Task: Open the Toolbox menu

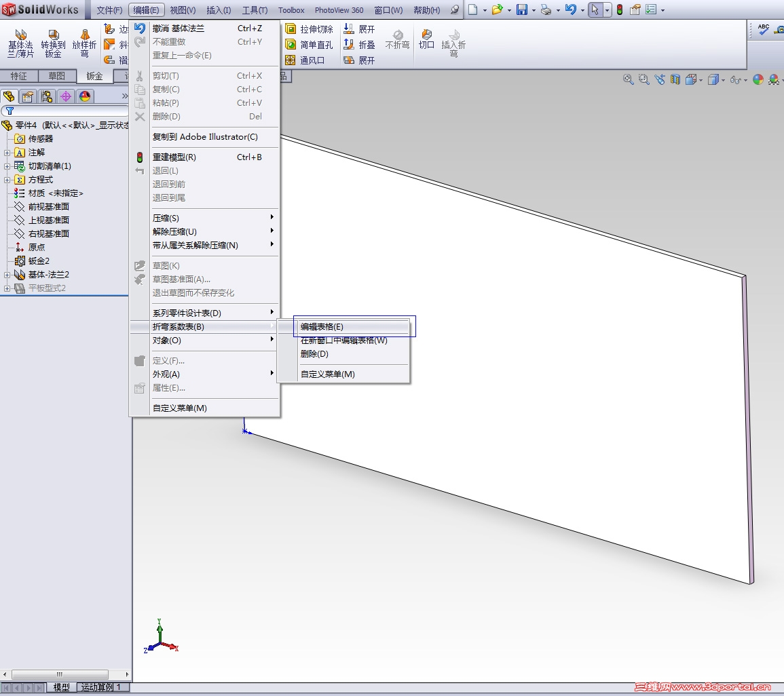Action: [x=291, y=10]
